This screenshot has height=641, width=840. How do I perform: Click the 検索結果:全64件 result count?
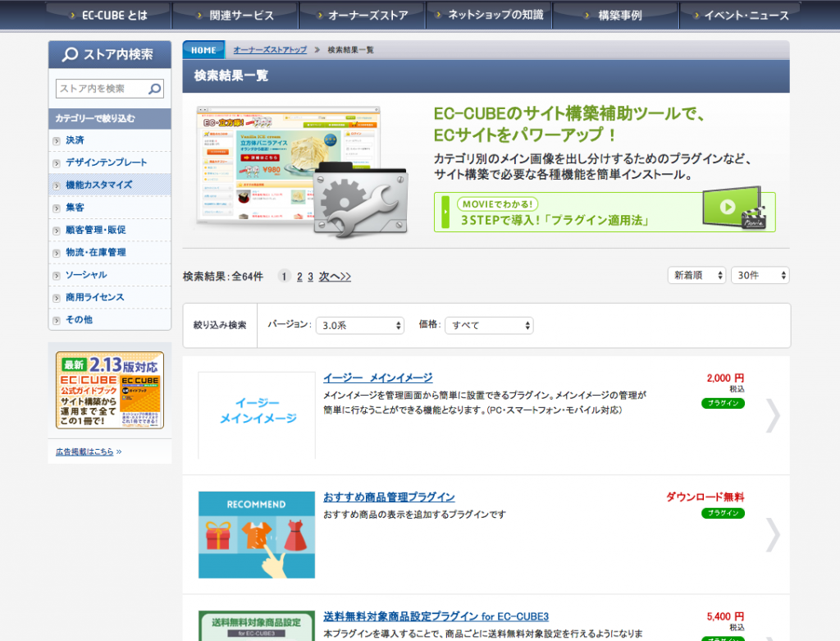point(223,277)
